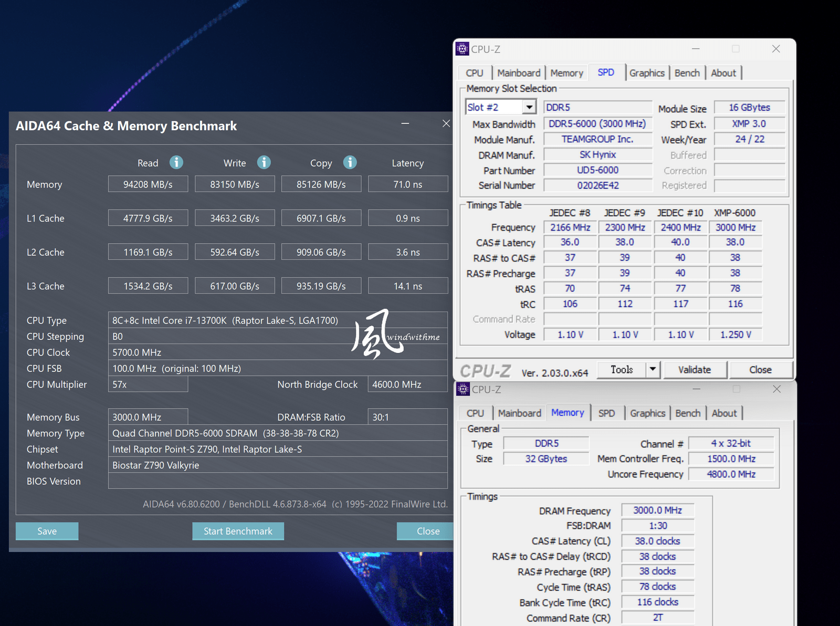
Task: Click the Part Number field showing UD5-6000
Action: [x=597, y=170]
